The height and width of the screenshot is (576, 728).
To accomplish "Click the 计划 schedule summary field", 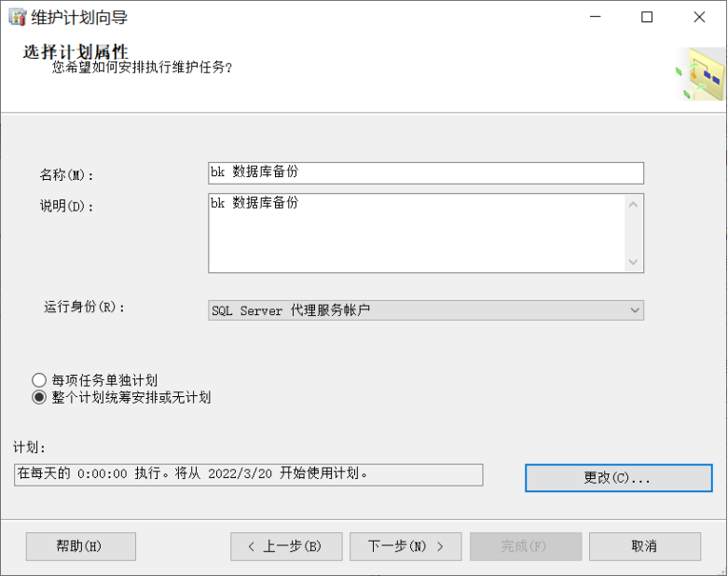I will point(248,474).
